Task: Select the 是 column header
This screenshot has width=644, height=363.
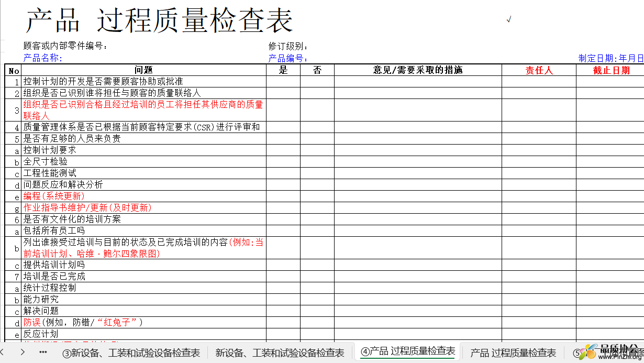Action: [x=283, y=70]
